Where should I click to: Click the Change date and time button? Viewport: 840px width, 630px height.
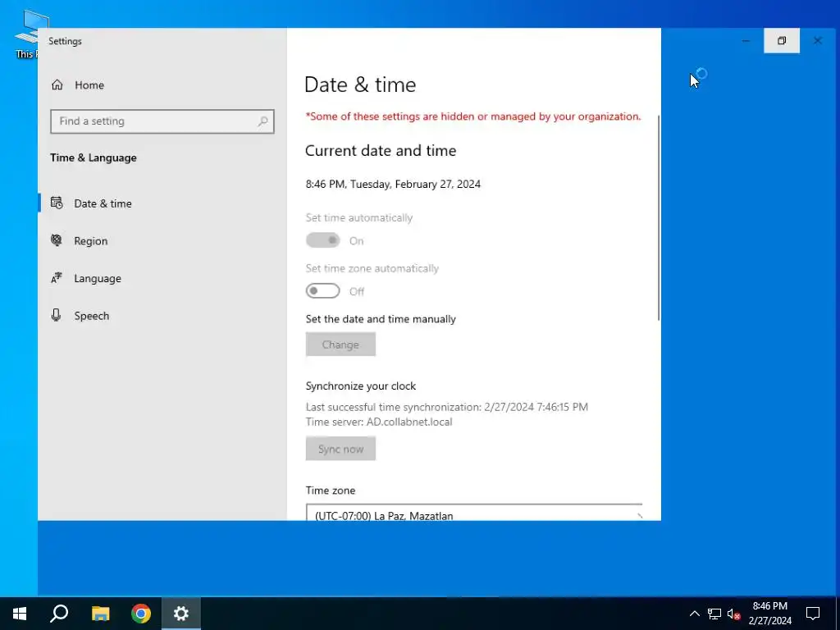point(340,345)
